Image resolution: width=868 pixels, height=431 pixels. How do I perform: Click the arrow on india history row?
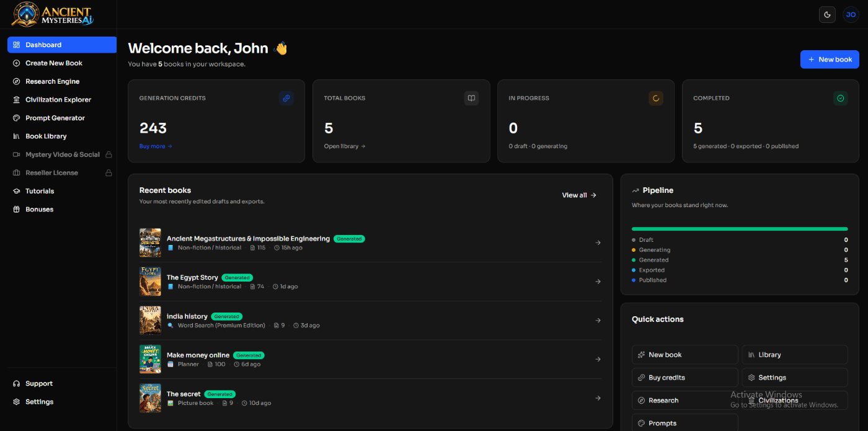pos(598,321)
